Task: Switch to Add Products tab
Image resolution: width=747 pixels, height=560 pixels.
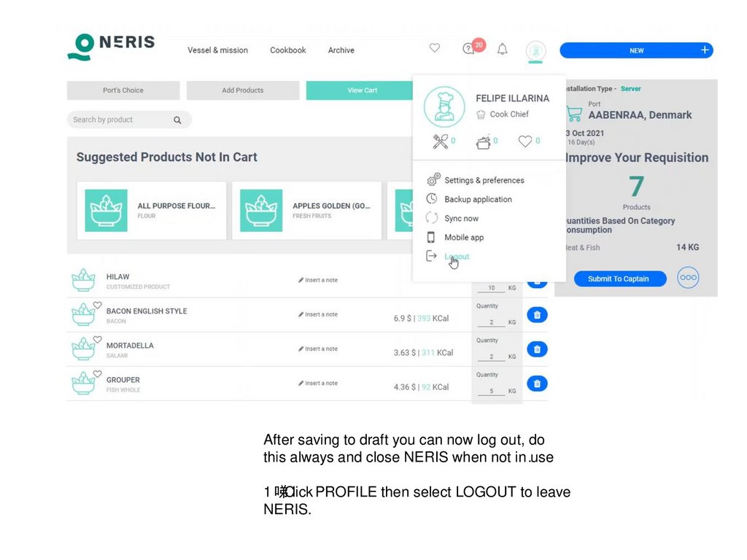Action: 243,90
